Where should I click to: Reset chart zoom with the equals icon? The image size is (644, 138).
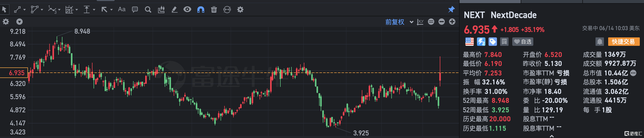tap(431, 22)
